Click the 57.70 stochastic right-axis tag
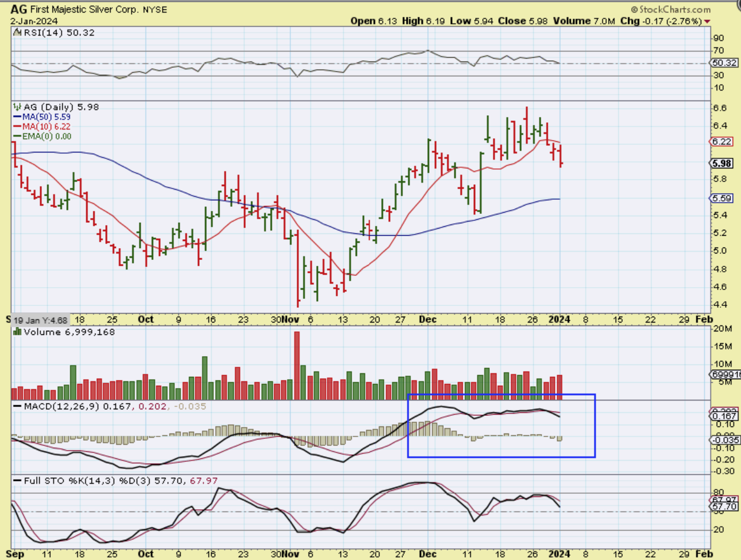Image resolution: width=741 pixels, height=560 pixels. click(x=724, y=507)
